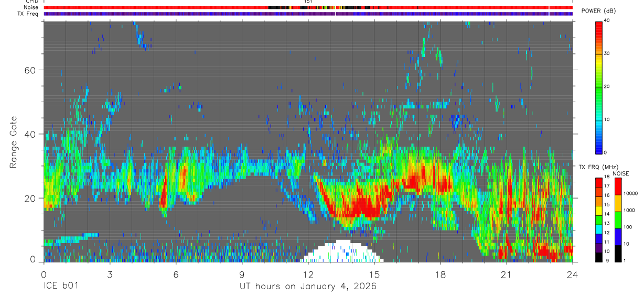Click the 6 UT hour tick label

[176, 274]
